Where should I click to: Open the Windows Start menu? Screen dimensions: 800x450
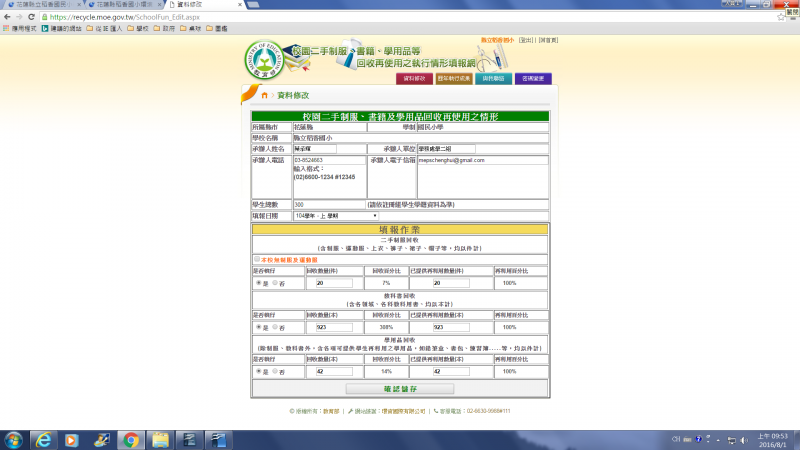click(x=14, y=439)
